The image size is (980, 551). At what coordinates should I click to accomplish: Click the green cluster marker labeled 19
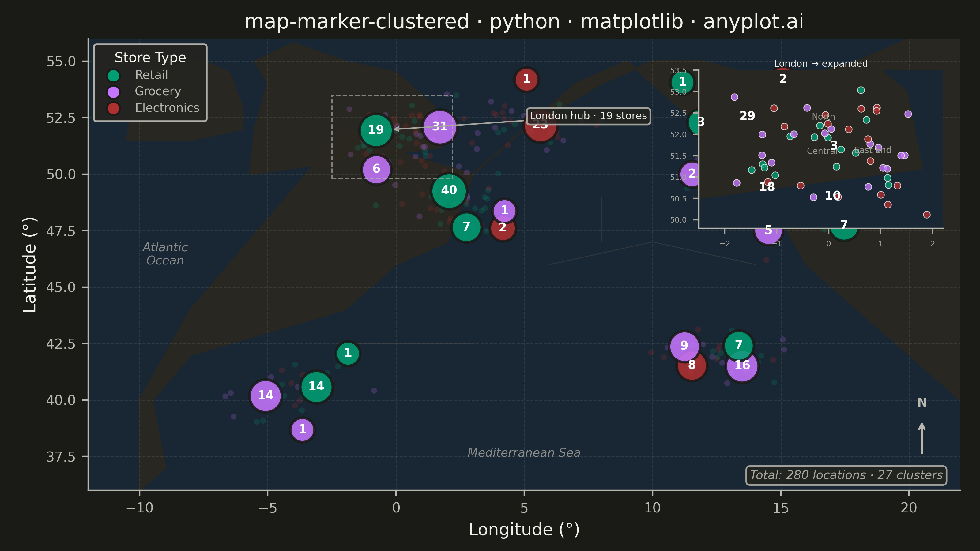(x=376, y=130)
